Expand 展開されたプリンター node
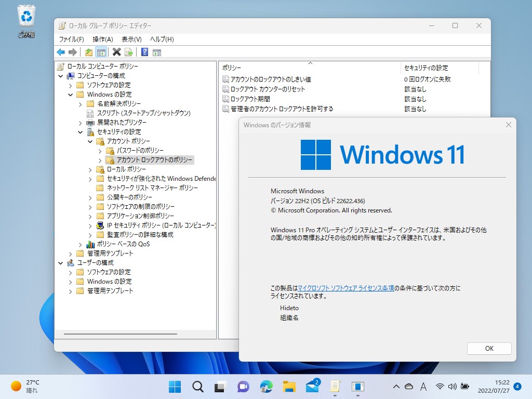532x399 pixels. coord(80,123)
